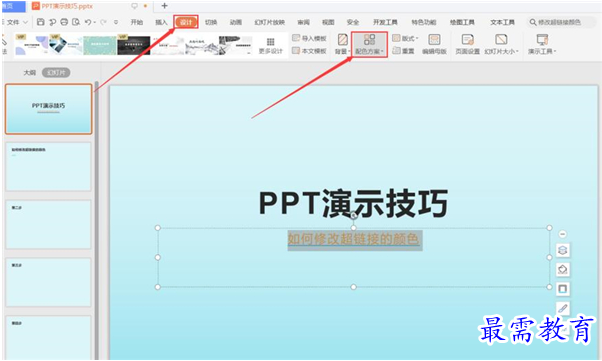Screen dimensions: 602x361
Task: Click the format painter floating icon
Action: (x=562, y=308)
